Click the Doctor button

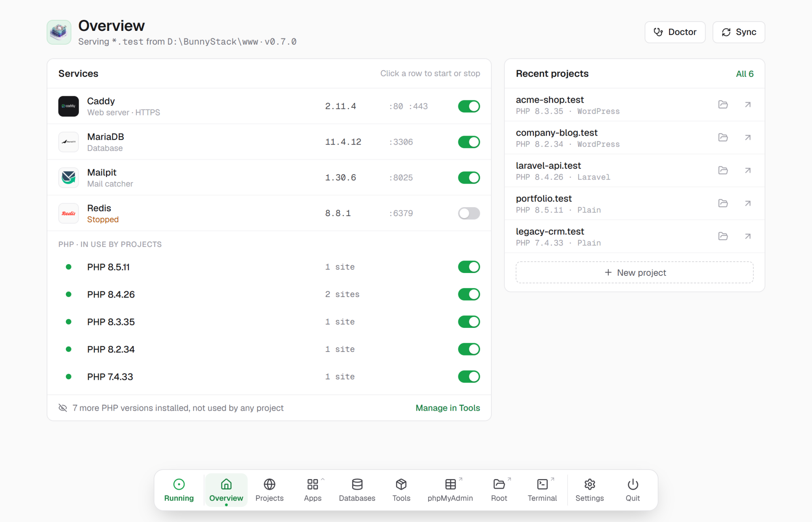675,32
